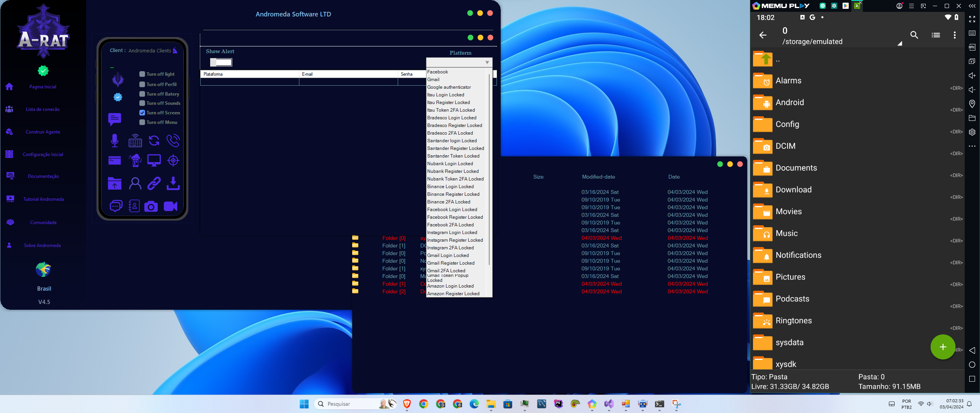
Task: Click the folder upload icon in phone panel
Action: point(114,184)
